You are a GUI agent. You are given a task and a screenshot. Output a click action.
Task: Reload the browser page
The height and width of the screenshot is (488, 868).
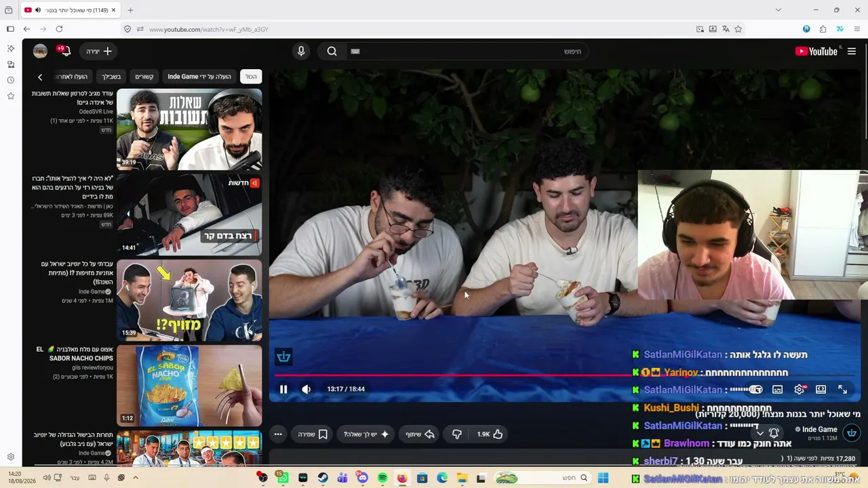click(59, 29)
